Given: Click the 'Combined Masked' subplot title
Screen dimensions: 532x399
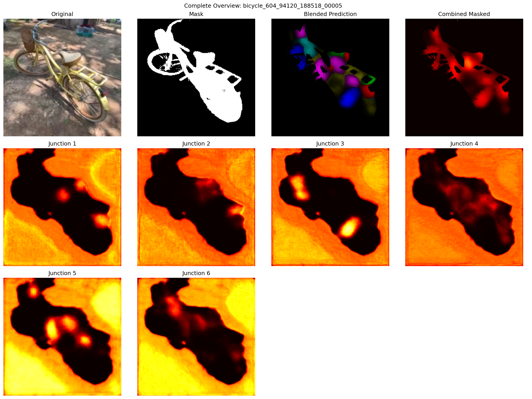Looking at the screenshot, I should pyautogui.click(x=464, y=14).
